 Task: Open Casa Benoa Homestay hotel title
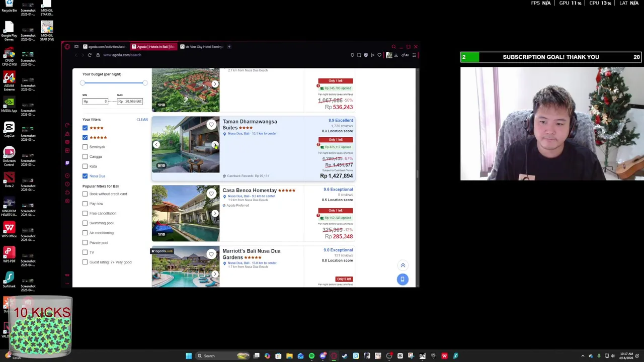pos(250,191)
